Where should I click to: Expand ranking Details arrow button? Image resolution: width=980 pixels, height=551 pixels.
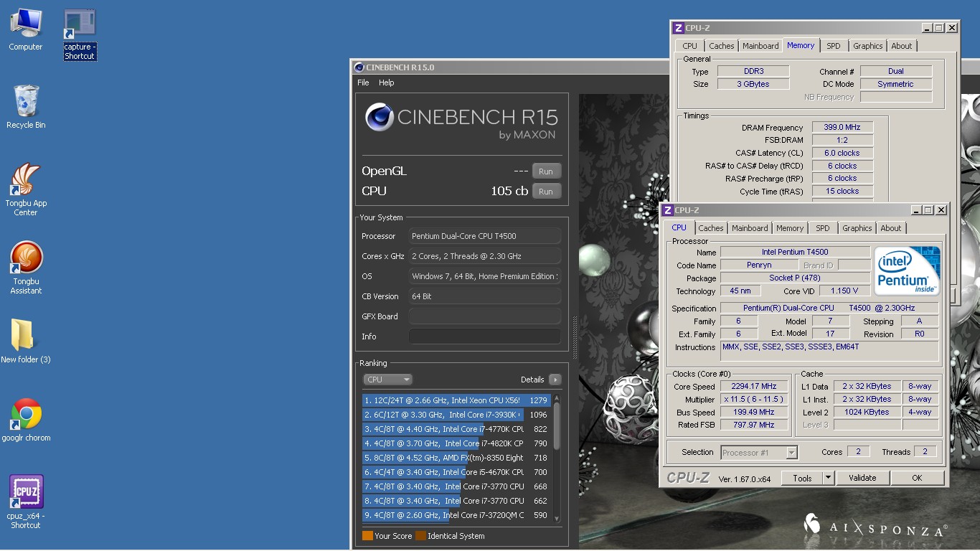[x=555, y=380]
